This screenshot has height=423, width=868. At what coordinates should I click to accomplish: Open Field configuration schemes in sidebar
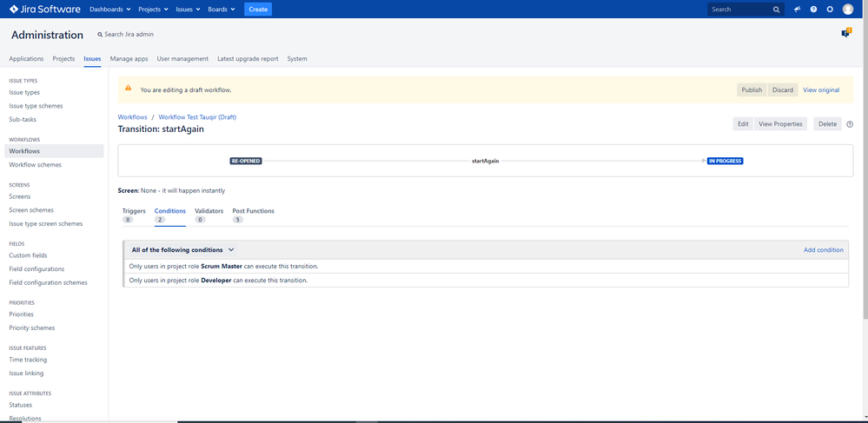[48, 282]
